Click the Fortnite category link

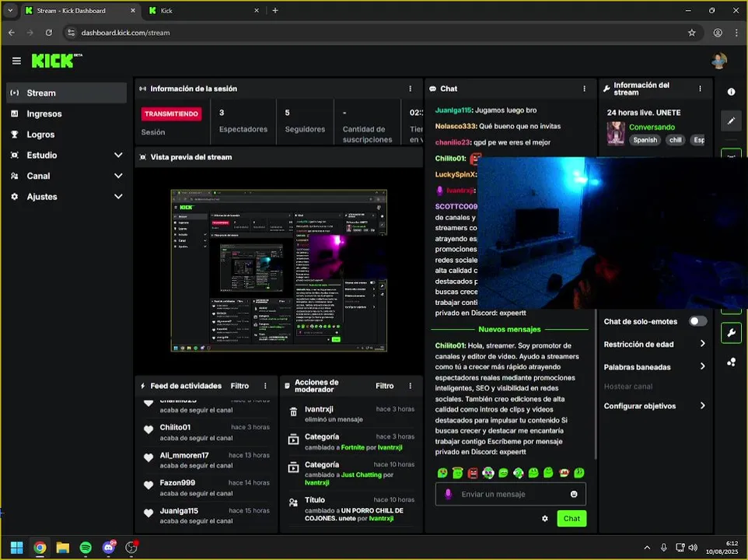click(x=352, y=447)
